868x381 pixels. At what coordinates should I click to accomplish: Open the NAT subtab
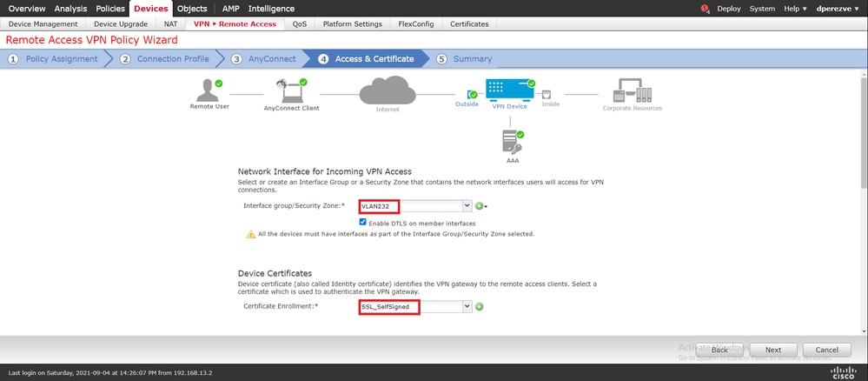click(170, 23)
